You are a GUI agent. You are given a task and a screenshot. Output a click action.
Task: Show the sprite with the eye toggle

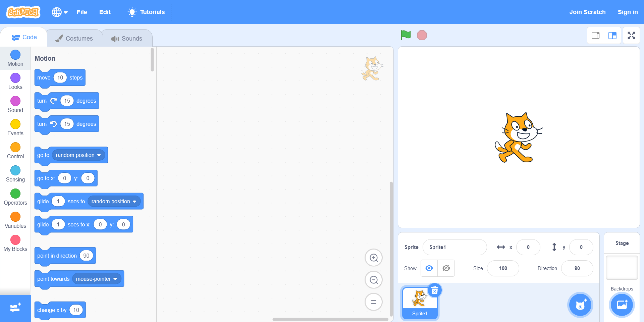pos(429,268)
